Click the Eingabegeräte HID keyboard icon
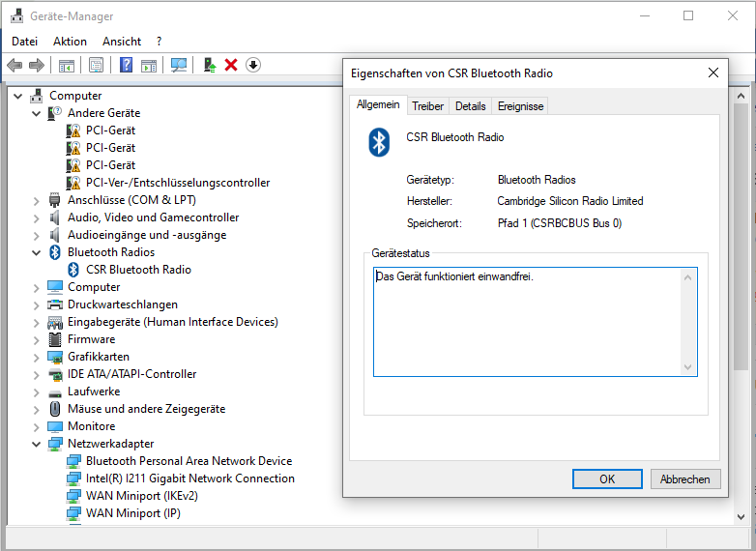 tap(55, 322)
